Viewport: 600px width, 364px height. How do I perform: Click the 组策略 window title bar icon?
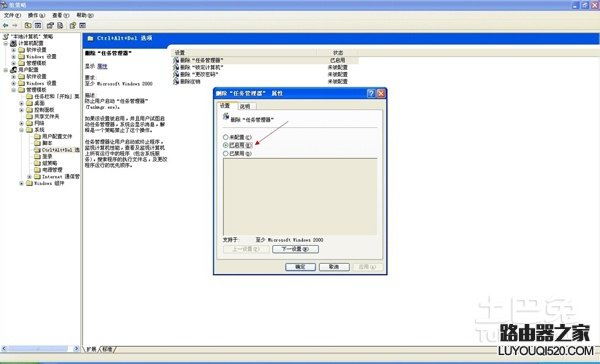[x=4, y=5]
